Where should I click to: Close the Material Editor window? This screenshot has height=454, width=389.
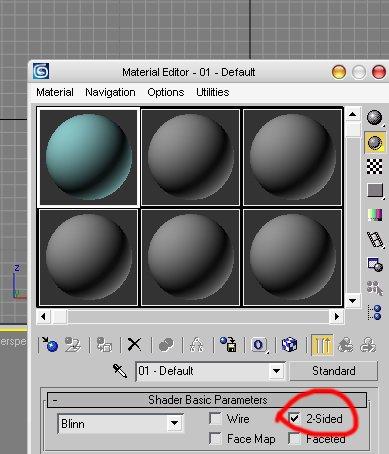[x=379, y=72]
